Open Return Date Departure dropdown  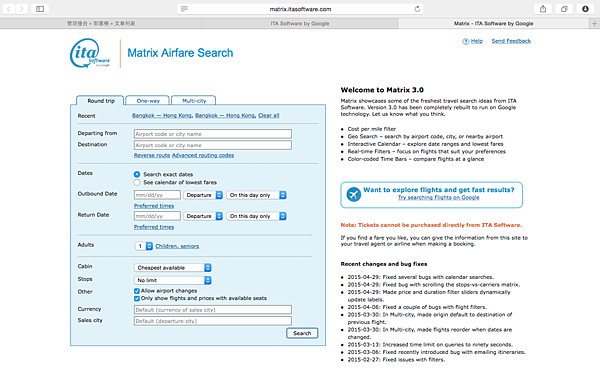point(203,216)
